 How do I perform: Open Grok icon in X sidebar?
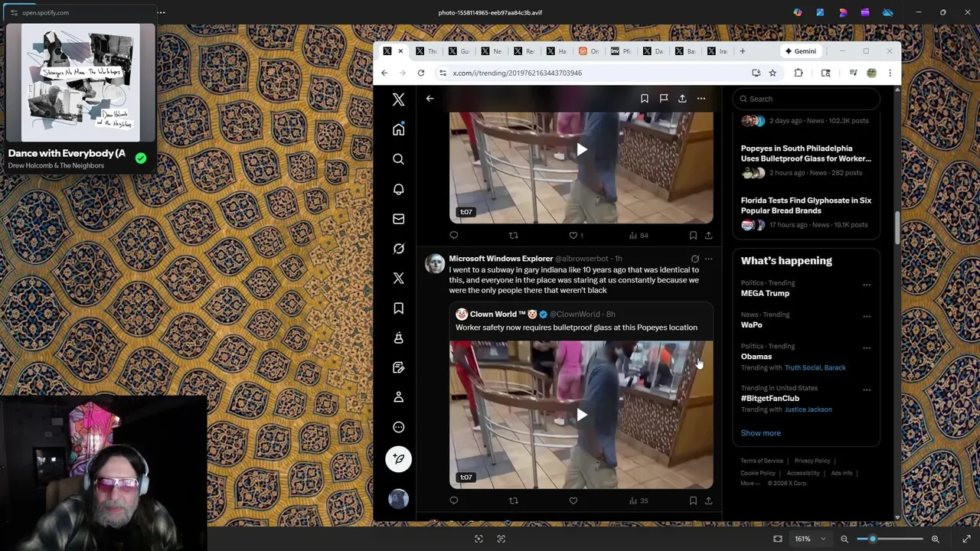(398, 249)
